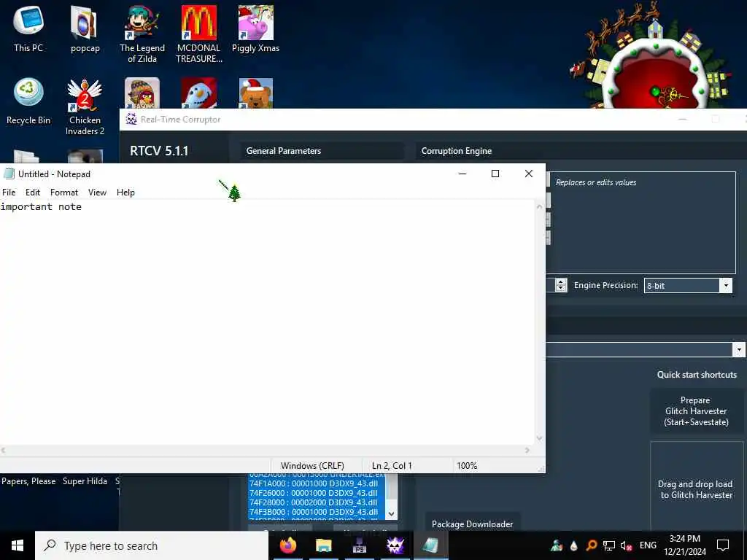Screen dimensions: 747x560
Task: Switch to the purple PS taskbar app
Action: 359,545
